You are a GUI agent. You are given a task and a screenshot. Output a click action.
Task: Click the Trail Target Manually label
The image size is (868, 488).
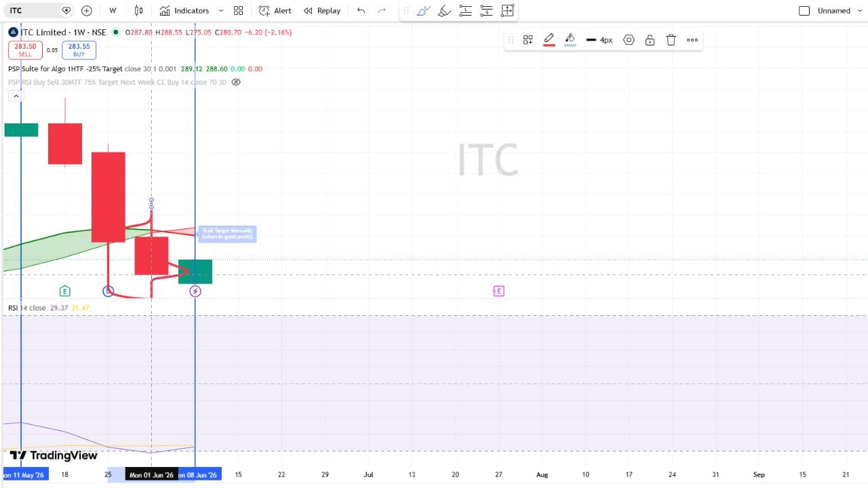[227, 234]
